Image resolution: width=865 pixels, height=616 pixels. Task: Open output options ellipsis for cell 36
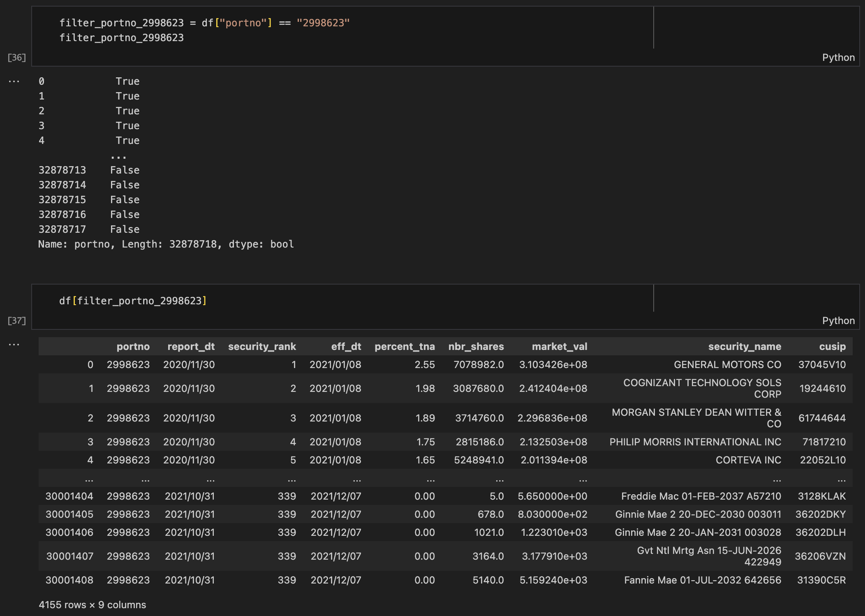[14, 81]
